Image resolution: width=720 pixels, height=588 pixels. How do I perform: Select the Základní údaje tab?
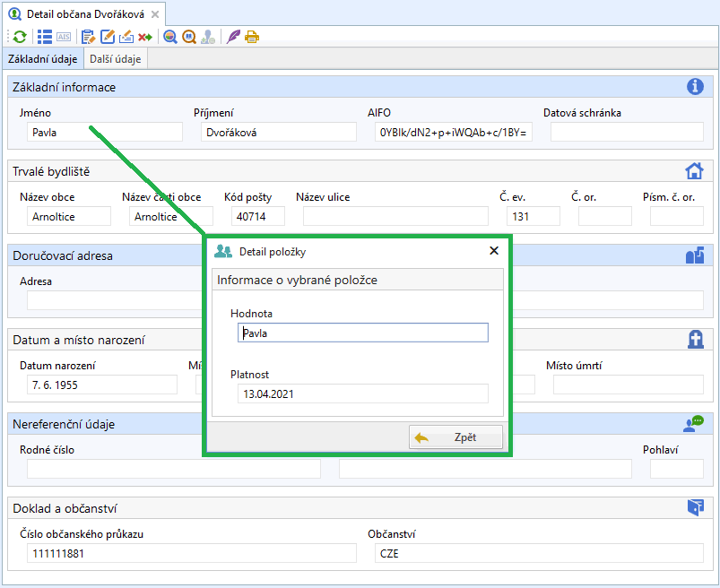pyautogui.click(x=43, y=59)
